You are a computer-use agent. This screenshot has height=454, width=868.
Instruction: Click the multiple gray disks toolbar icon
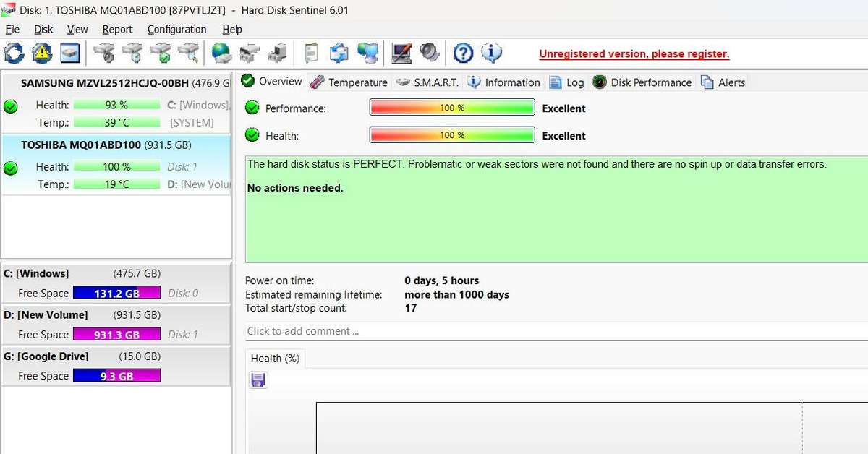(x=249, y=53)
